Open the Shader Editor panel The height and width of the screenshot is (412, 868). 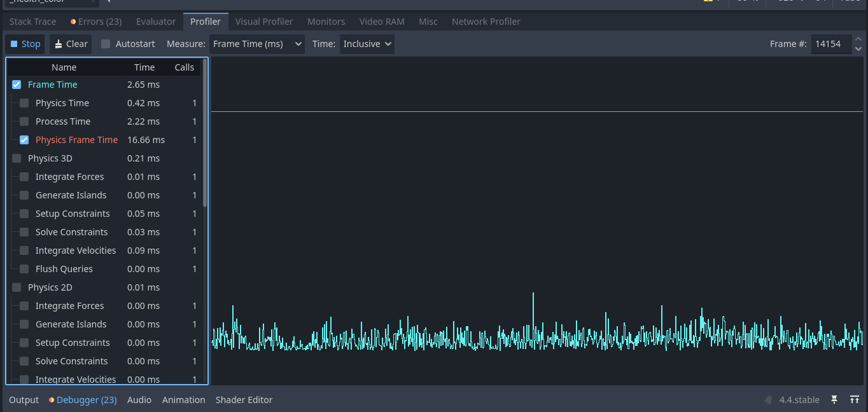(x=244, y=400)
